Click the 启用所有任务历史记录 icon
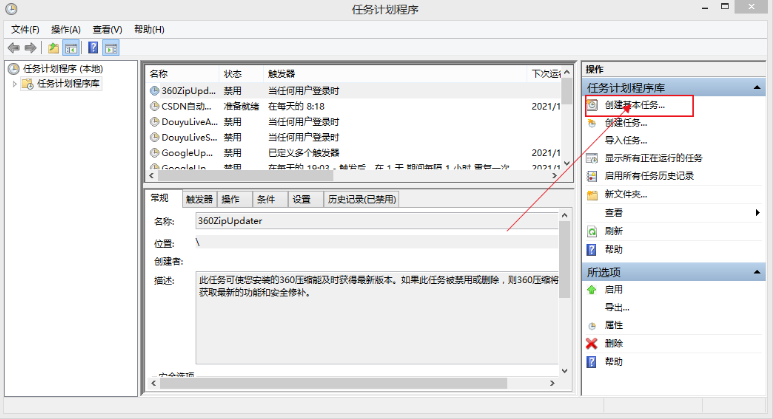Viewport: 773px width, 419px height. (592, 176)
